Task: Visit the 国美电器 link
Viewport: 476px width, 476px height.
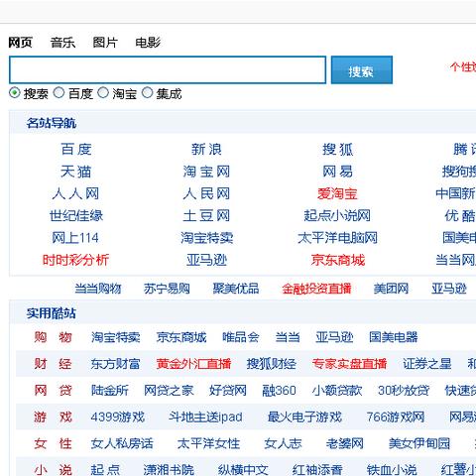Action: point(394,337)
